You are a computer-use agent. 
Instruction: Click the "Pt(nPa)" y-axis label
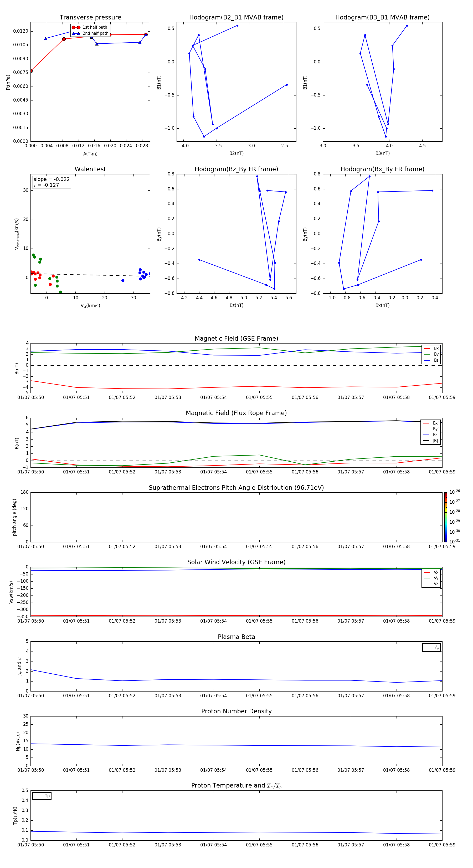(8, 82)
